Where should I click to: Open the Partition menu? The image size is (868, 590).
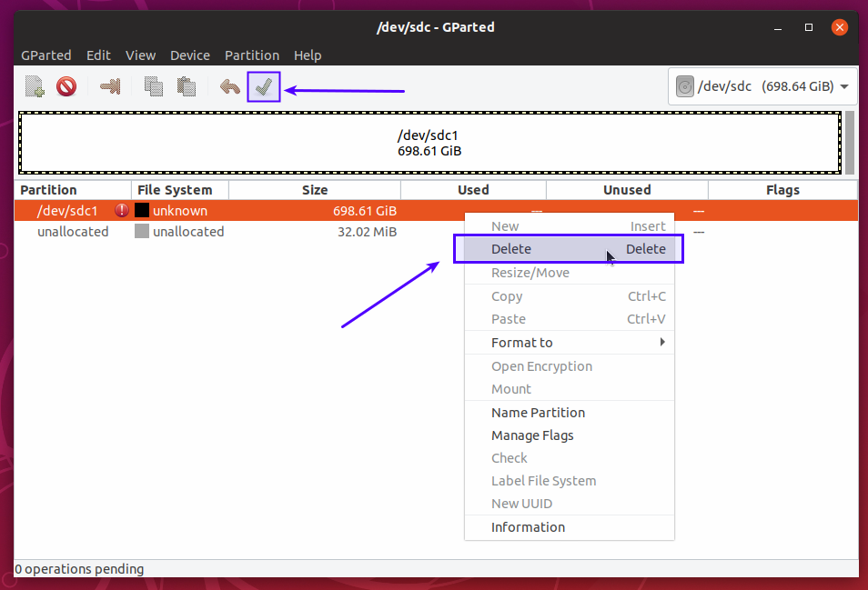coord(252,55)
